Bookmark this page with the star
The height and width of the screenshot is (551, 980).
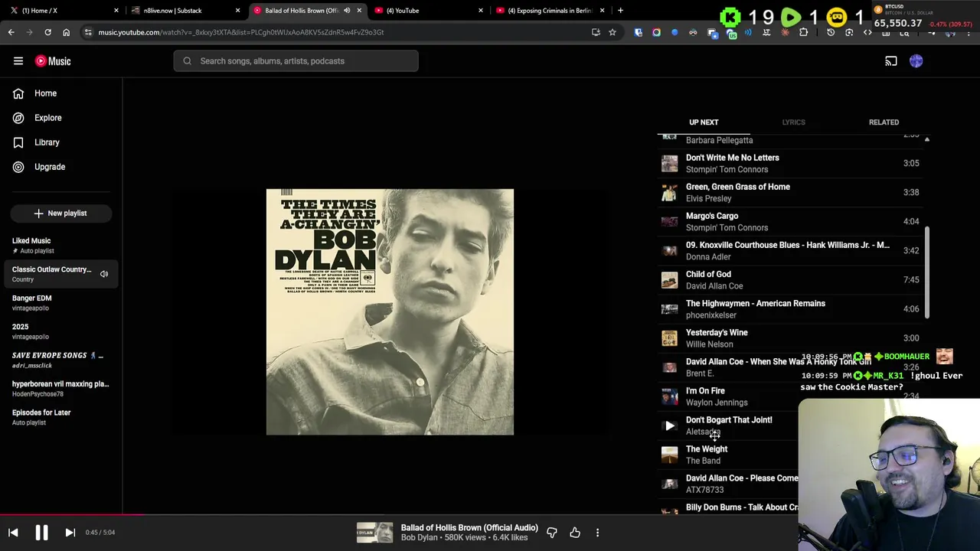[x=612, y=32]
